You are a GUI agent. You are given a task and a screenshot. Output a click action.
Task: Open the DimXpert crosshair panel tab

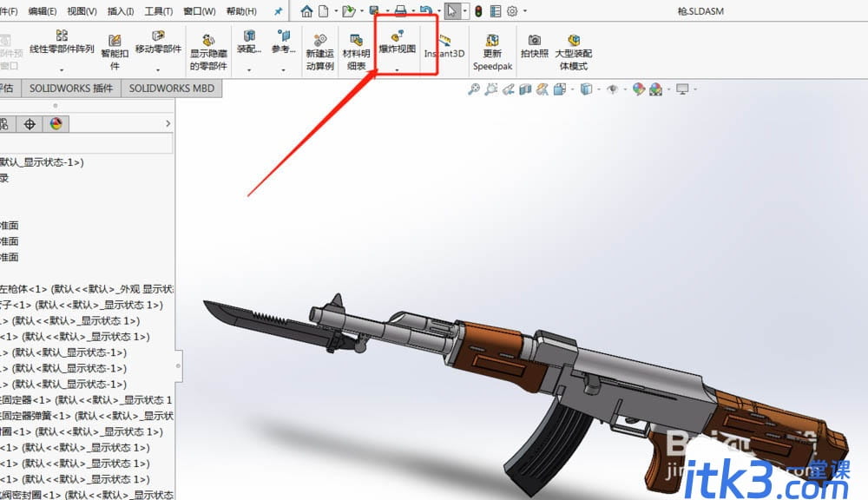tap(30, 124)
